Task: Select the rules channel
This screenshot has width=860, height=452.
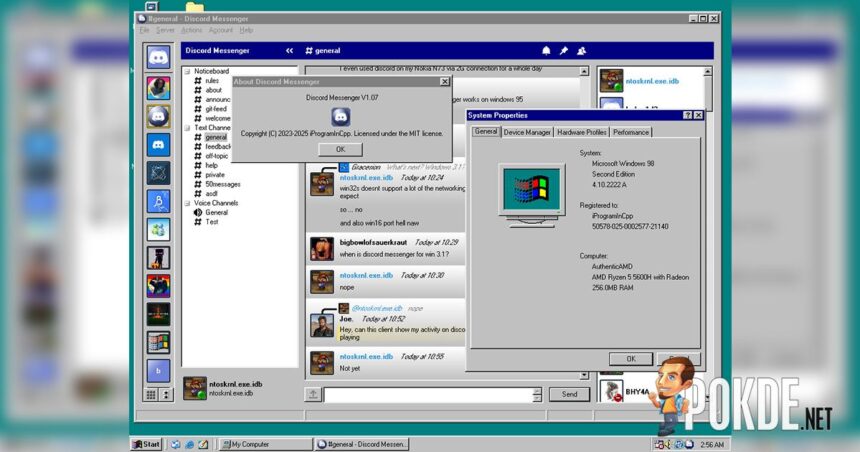Action: 212,81
